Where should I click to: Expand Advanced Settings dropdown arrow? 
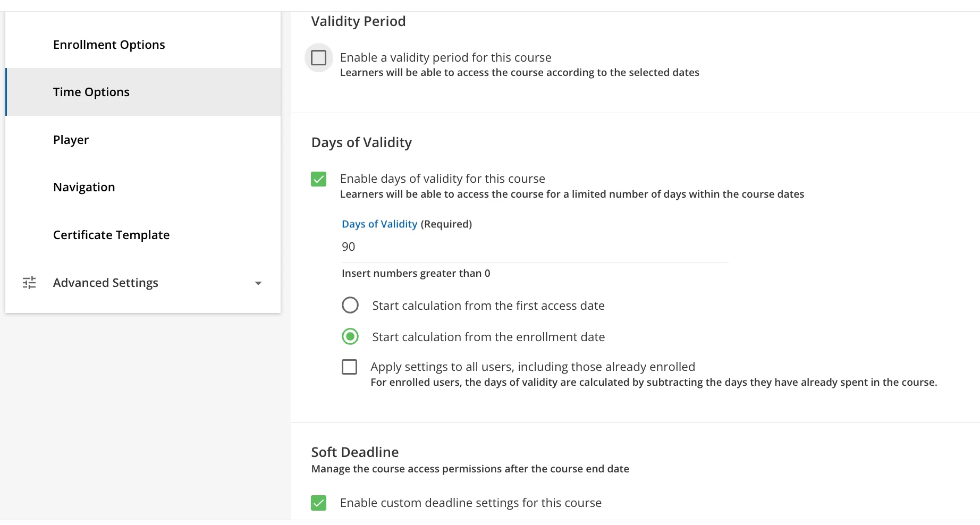pos(258,283)
